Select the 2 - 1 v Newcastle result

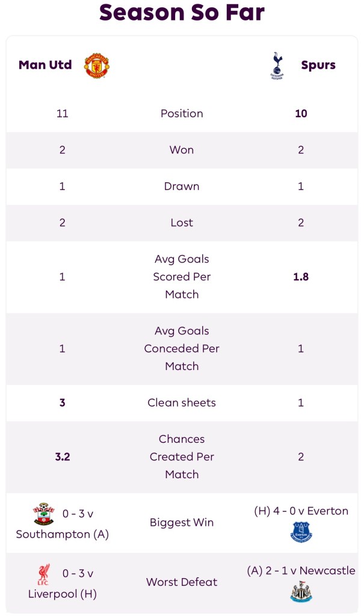pos(301,570)
